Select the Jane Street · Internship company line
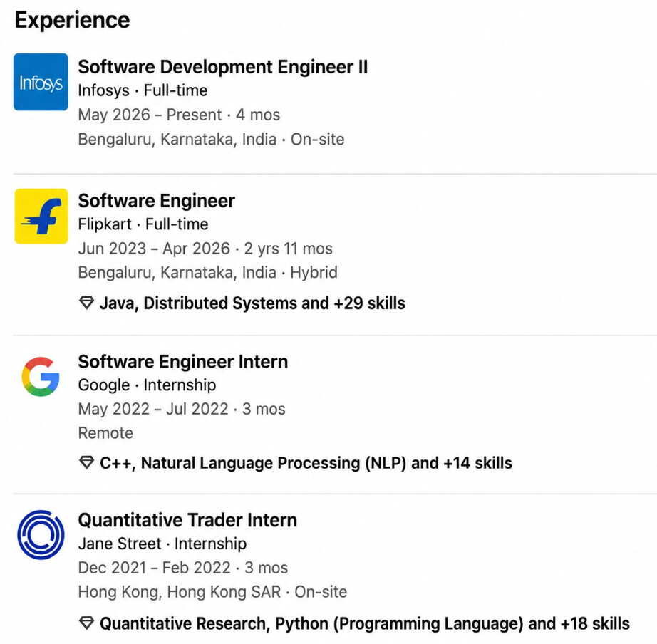The width and height of the screenshot is (657, 644). tap(162, 544)
